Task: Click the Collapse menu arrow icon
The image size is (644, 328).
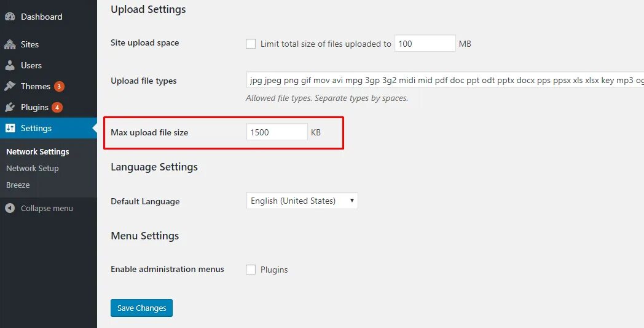Action: (x=10, y=208)
